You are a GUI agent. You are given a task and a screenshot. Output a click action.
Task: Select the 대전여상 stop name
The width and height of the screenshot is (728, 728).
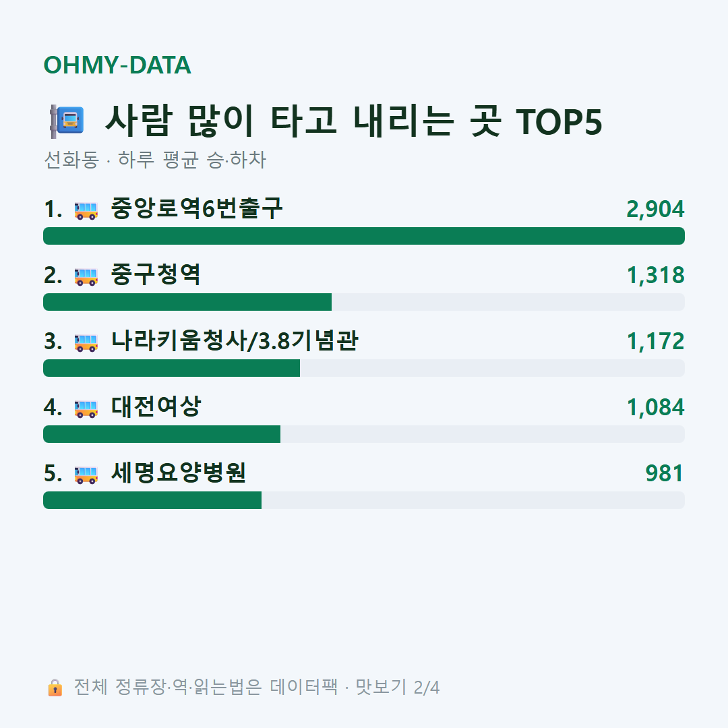tap(156, 406)
